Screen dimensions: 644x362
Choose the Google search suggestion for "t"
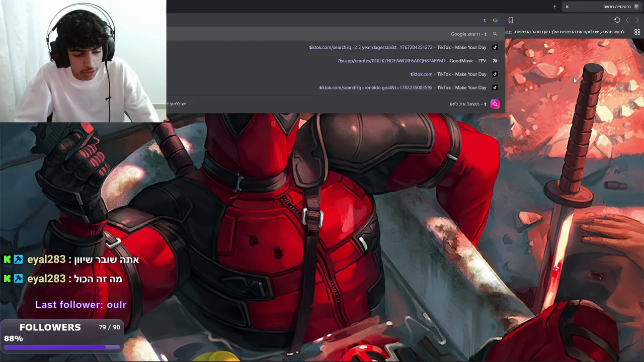point(335,34)
